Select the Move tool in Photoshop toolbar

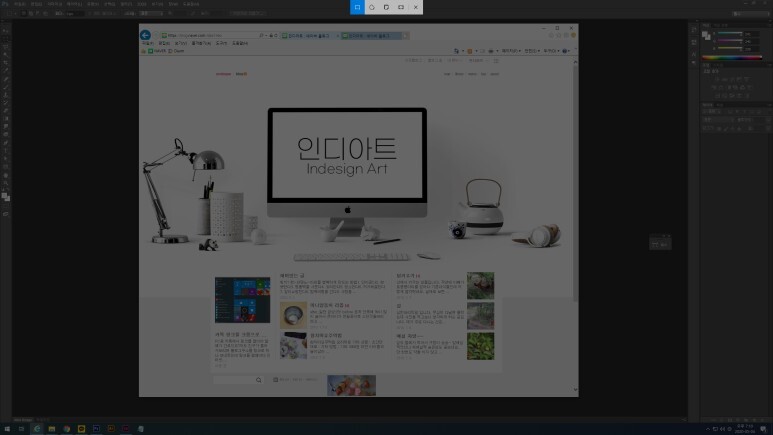point(5,31)
